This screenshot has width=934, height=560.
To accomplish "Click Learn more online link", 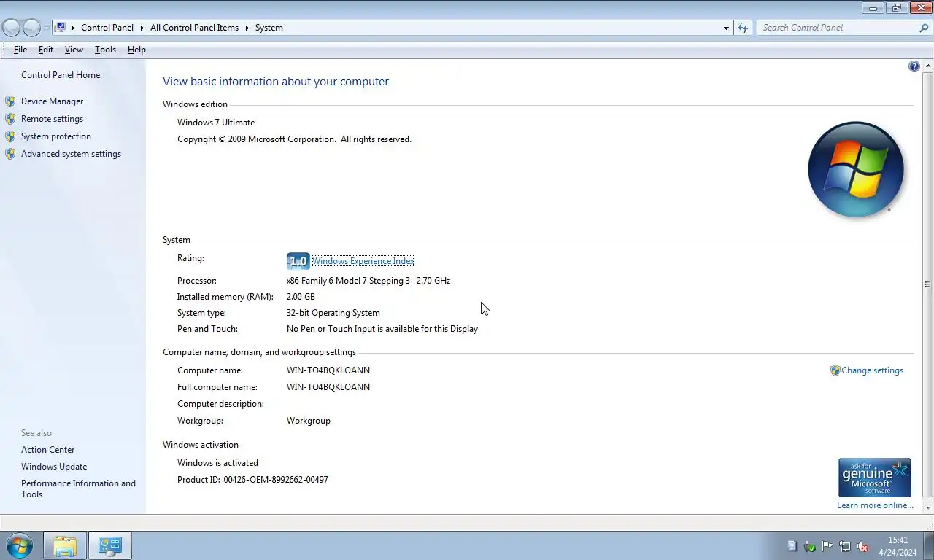I will [875, 505].
